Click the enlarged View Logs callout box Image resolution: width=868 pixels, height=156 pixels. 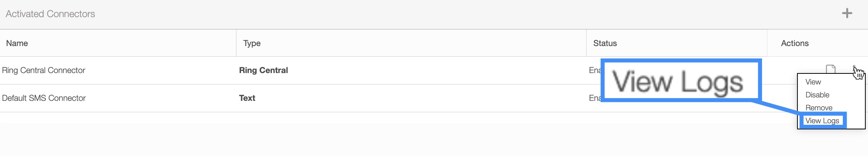point(681,81)
